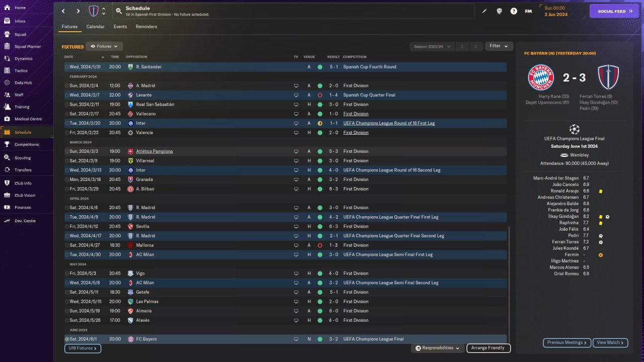Click Arrange Friendly
Screen dimensions: 644x362
click(489, 348)
